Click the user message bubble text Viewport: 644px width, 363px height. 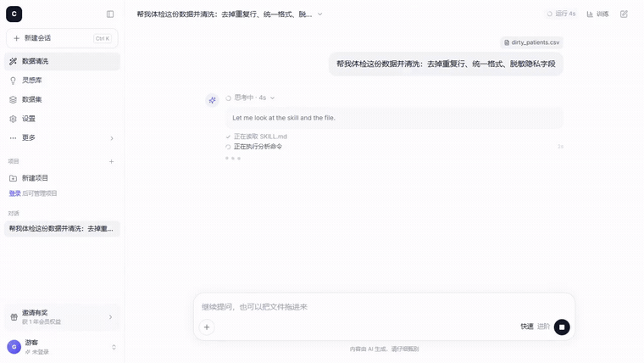click(446, 64)
